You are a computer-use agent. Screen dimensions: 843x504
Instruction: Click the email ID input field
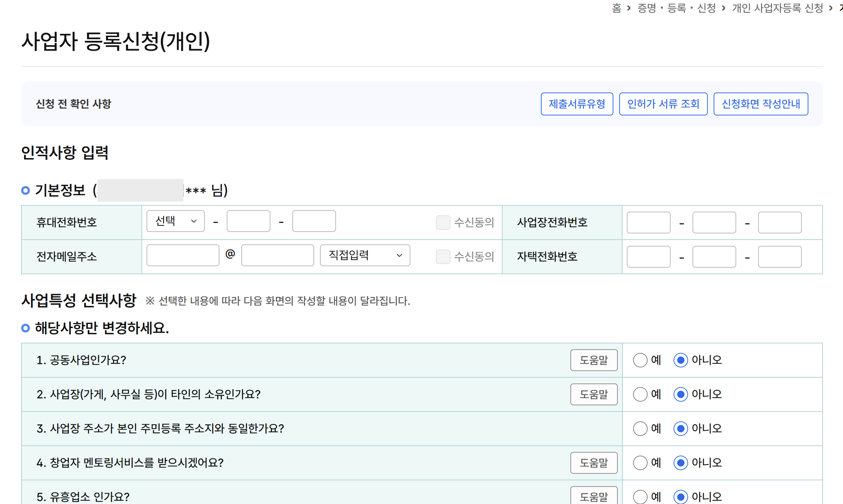point(183,255)
